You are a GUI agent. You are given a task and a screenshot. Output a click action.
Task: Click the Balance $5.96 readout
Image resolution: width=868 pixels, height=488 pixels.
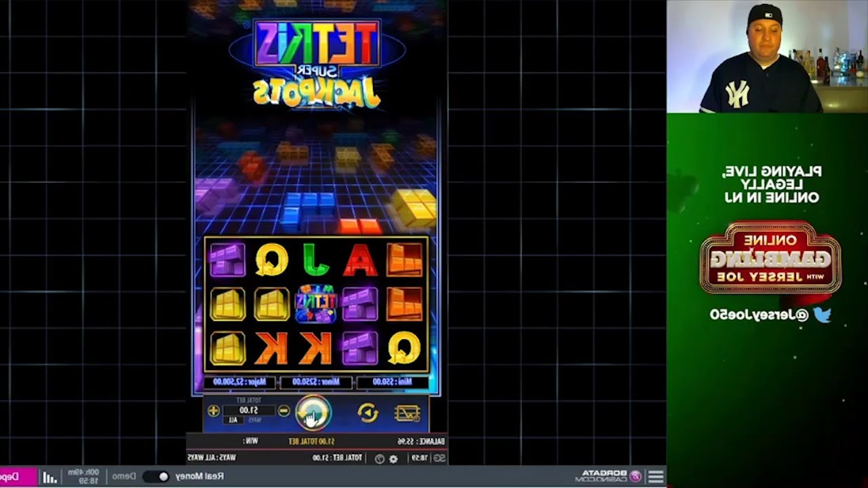tap(420, 442)
